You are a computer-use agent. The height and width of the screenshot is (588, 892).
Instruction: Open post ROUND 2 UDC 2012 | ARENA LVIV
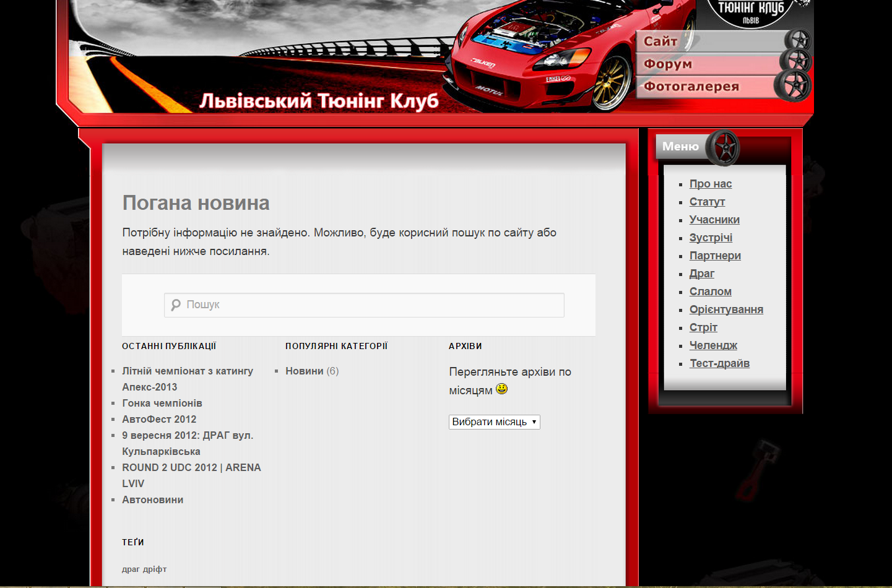click(x=191, y=475)
